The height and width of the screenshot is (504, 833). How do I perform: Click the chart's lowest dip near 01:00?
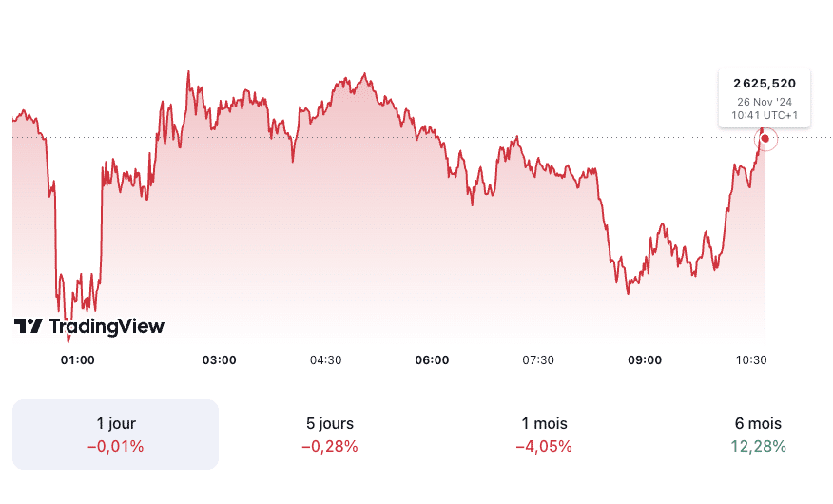point(68,337)
